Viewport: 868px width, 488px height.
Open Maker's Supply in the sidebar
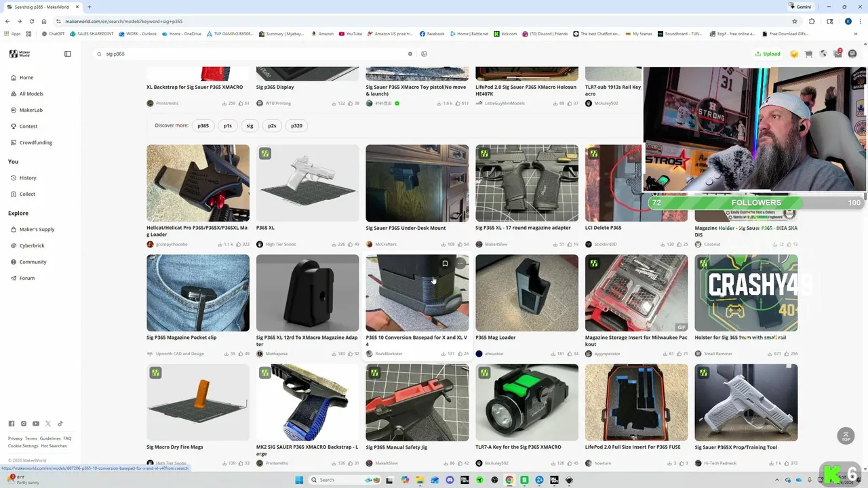click(37, 229)
